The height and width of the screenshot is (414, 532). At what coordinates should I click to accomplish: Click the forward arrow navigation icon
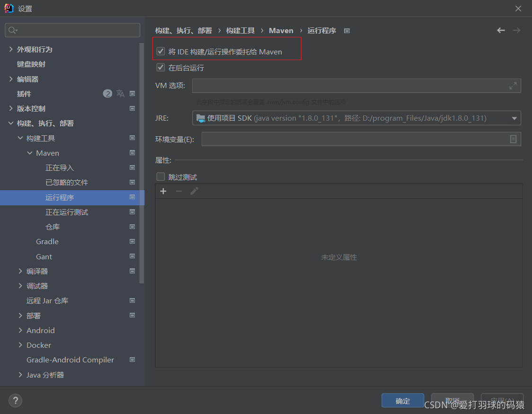click(516, 30)
